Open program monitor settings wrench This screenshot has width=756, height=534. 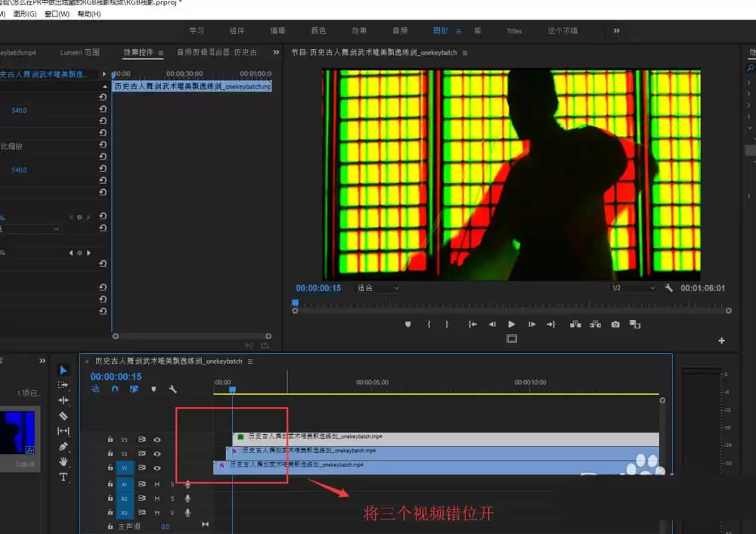tap(669, 287)
